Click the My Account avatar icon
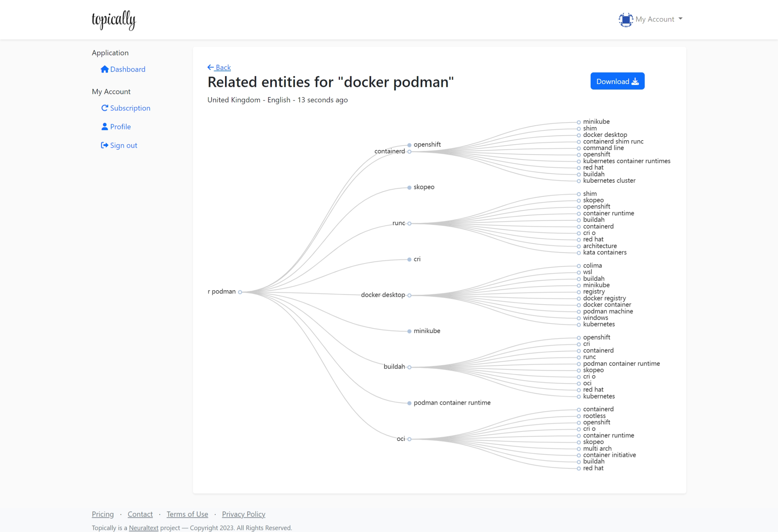 [625, 19]
